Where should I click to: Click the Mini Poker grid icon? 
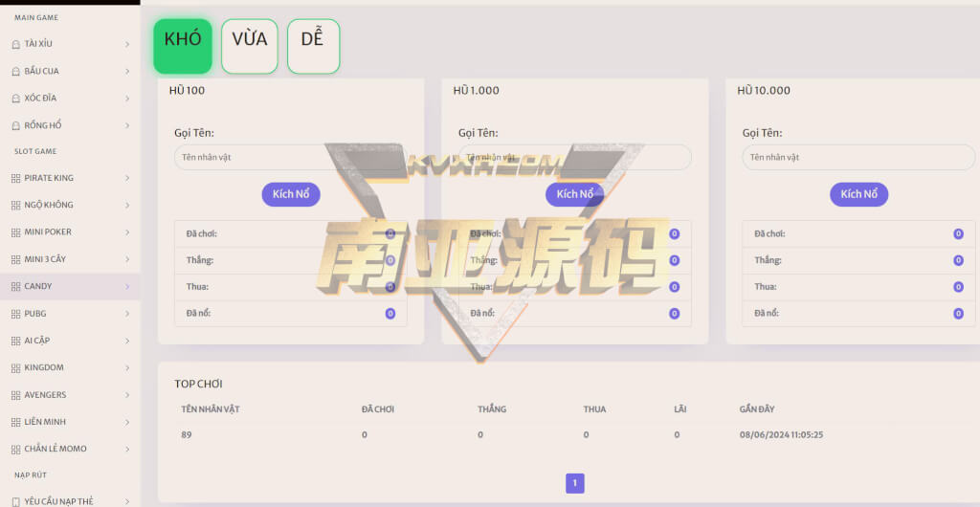click(x=15, y=232)
